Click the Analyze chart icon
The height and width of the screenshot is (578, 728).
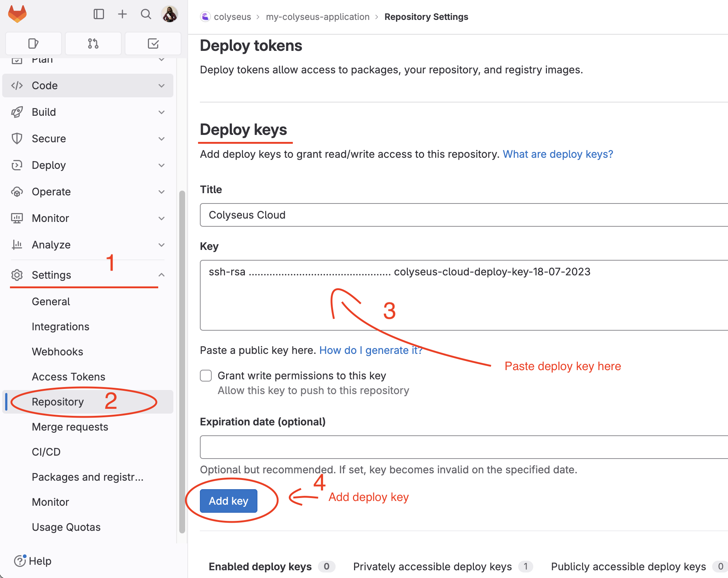coord(17,245)
